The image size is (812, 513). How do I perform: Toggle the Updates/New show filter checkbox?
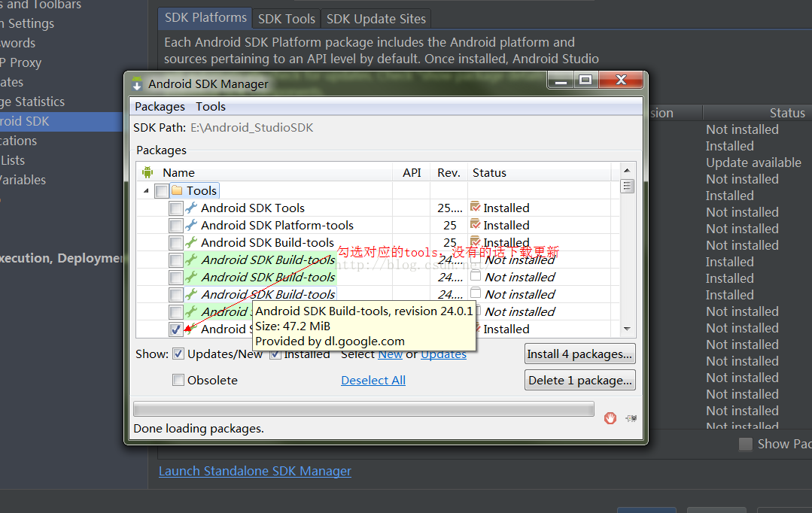tap(178, 354)
